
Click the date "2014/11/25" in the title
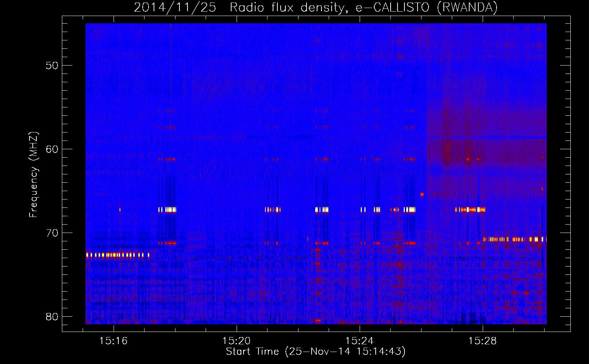[x=175, y=8]
